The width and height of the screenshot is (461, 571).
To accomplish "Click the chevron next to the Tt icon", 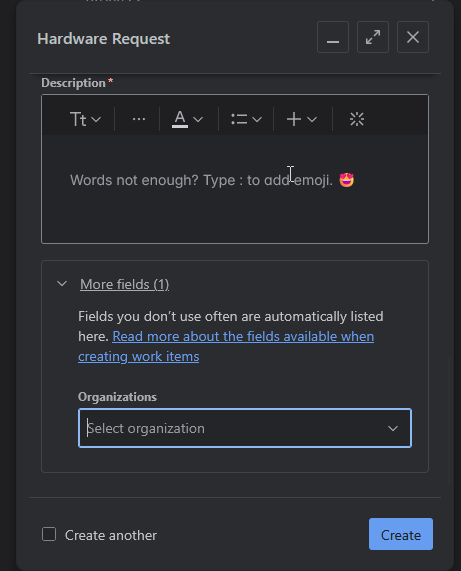I will [96, 119].
